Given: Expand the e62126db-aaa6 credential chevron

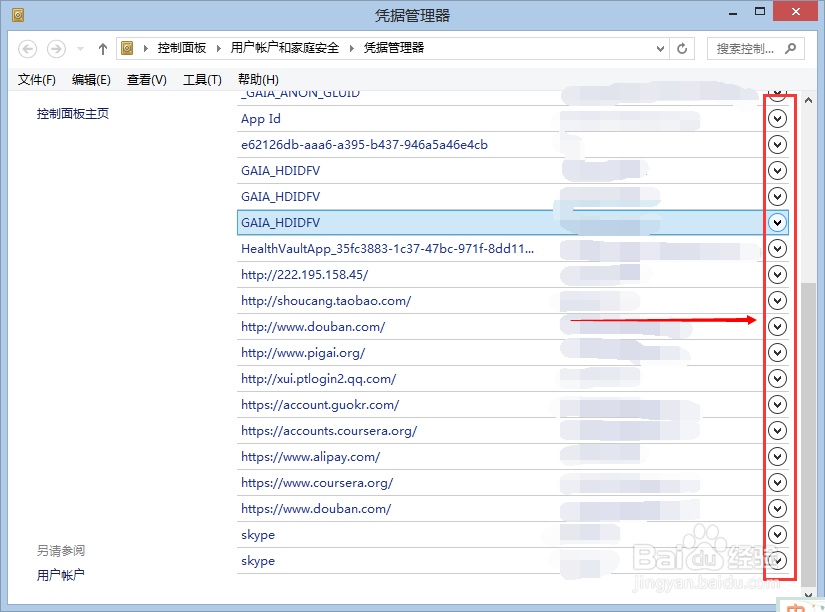Looking at the screenshot, I should [x=777, y=144].
